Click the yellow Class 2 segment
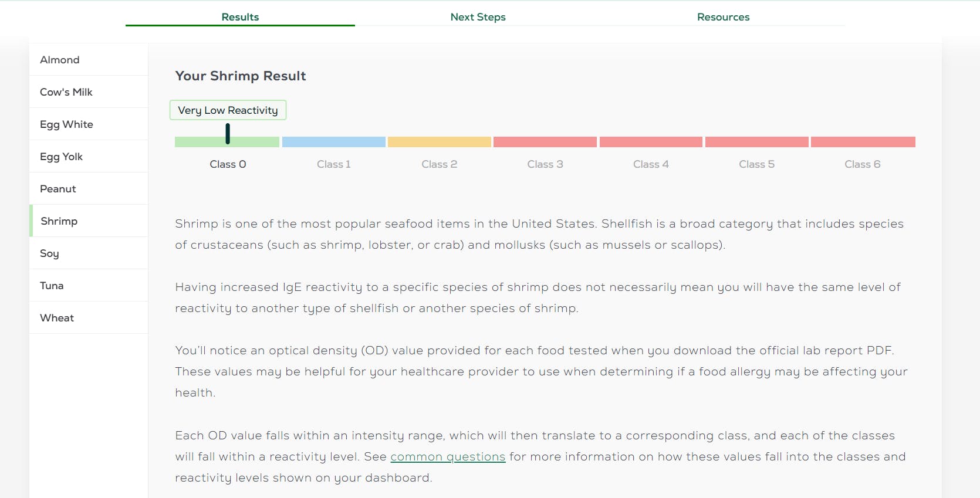Image resolution: width=980 pixels, height=498 pixels. coord(439,142)
